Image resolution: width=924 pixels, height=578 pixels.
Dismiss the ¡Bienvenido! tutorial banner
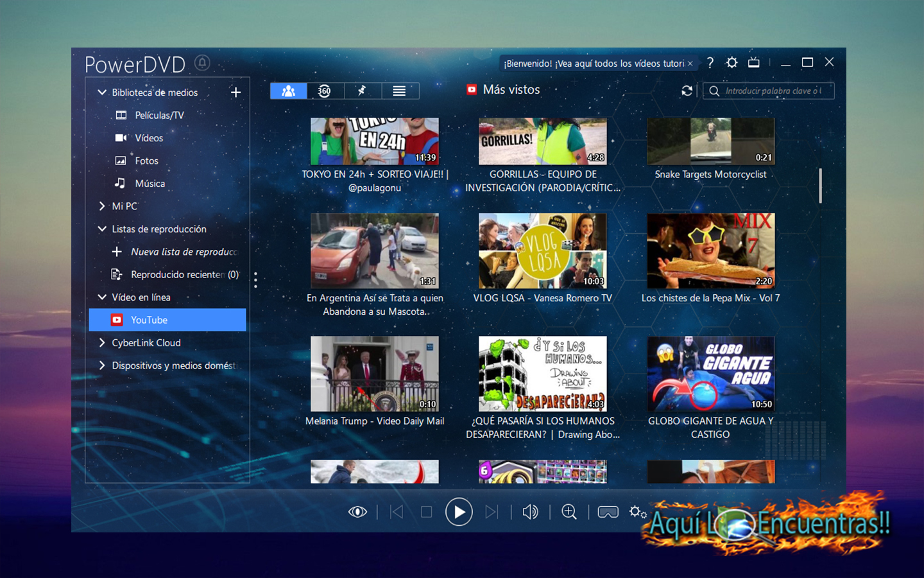coord(690,64)
